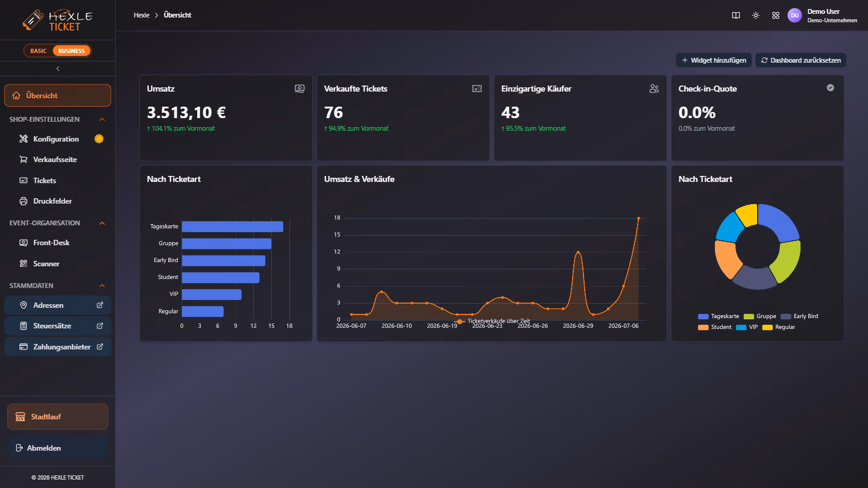
Task: Click the Check-in-Quote checkmark icon
Action: click(x=831, y=88)
